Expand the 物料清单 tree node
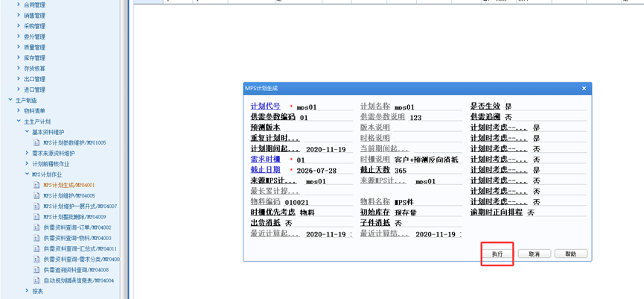Image resolution: width=644 pixels, height=299 pixels. (19, 110)
